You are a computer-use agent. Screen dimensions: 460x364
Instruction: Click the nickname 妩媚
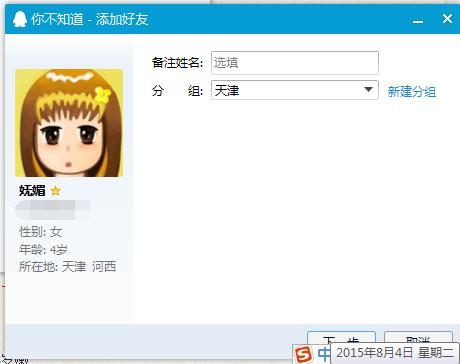click(32, 191)
